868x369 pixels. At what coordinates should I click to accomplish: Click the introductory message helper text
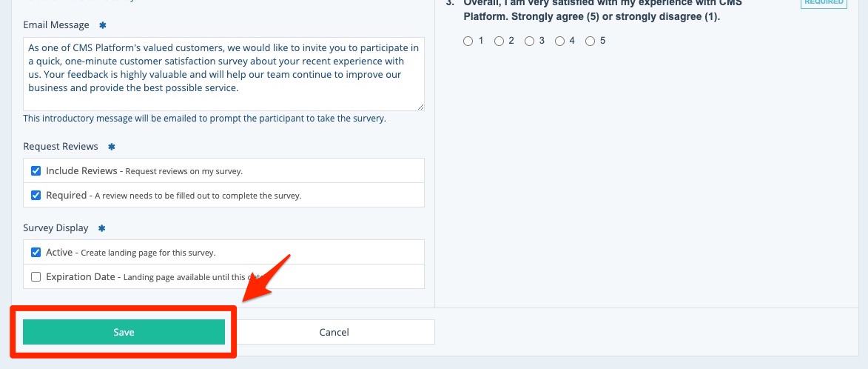(204, 119)
